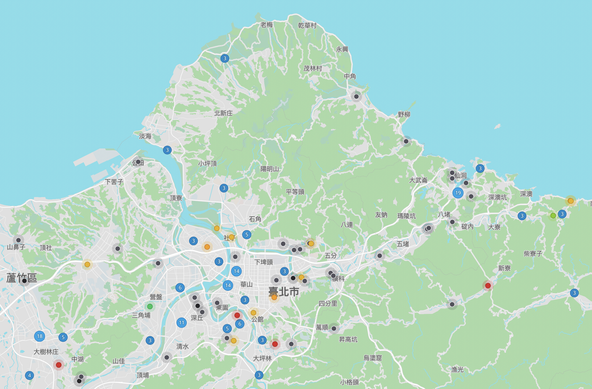Click the 蘆竹區 district label
Image resolution: width=592 pixels, height=389 pixels.
point(22,278)
